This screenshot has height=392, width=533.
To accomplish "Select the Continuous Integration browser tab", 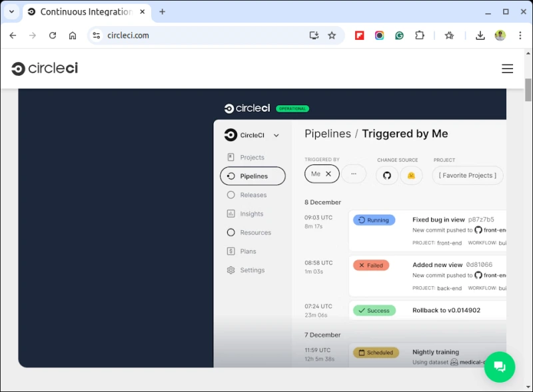I will (87, 12).
